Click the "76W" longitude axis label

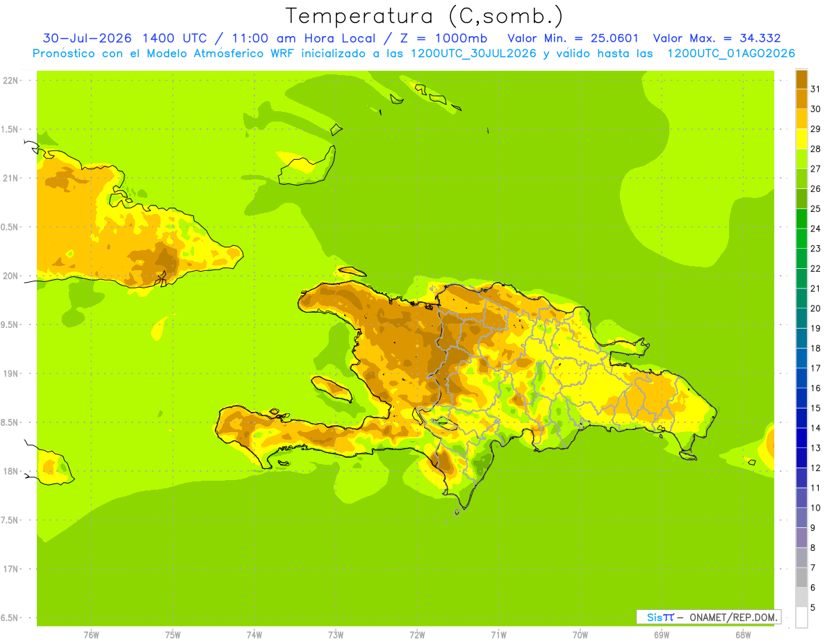(x=91, y=634)
